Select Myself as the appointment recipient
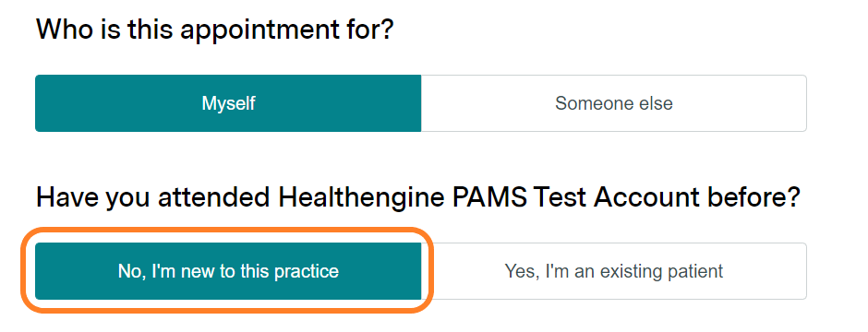868x332 pixels. tap(228, 103)
